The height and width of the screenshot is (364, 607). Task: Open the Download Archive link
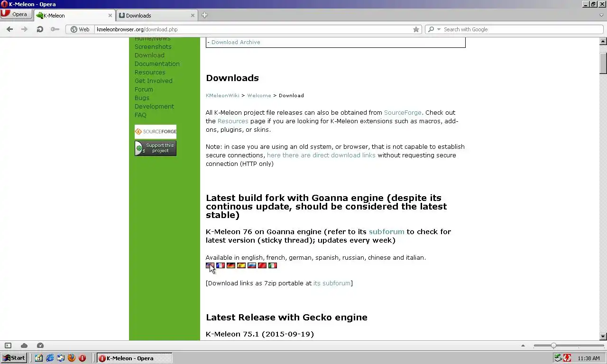236,42
